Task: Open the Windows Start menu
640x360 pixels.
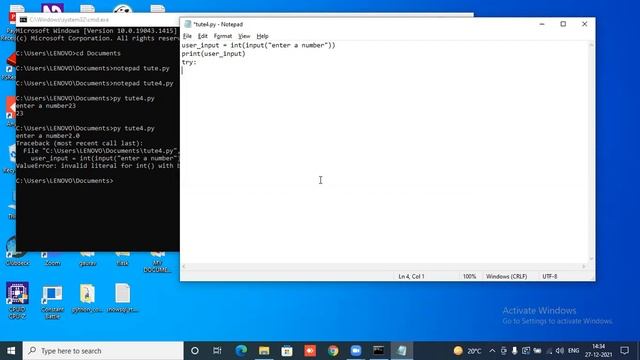Action: click(x=11, y=351)
